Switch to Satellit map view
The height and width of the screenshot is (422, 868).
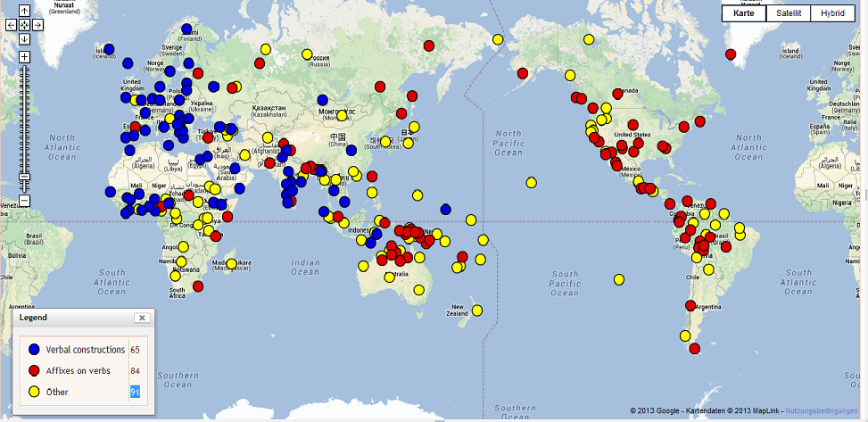[x=789, y=12]
